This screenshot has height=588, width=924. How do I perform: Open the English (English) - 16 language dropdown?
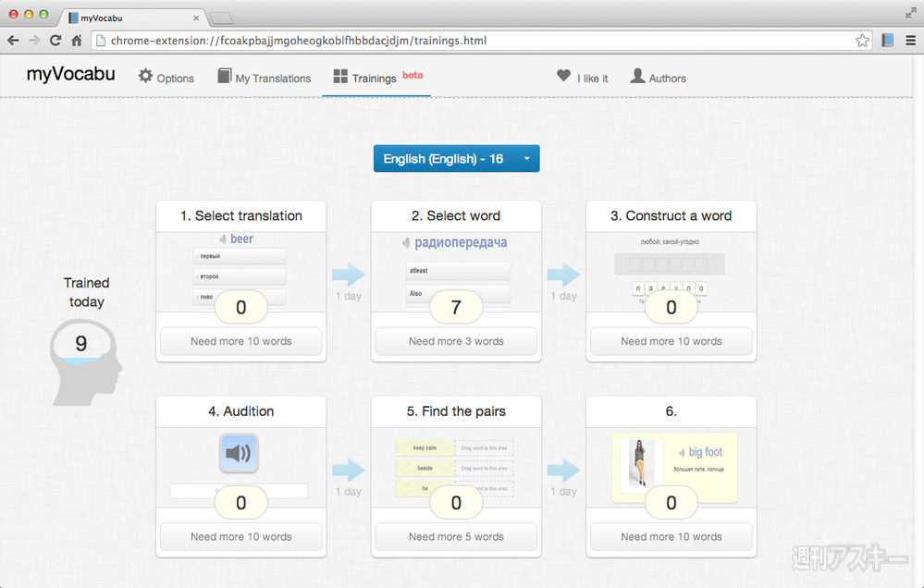click(456, 158)
